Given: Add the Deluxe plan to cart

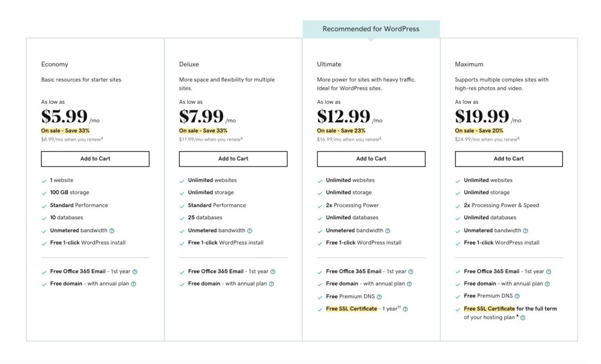Looking at the screenshot, I should click(x=233, y=159).
